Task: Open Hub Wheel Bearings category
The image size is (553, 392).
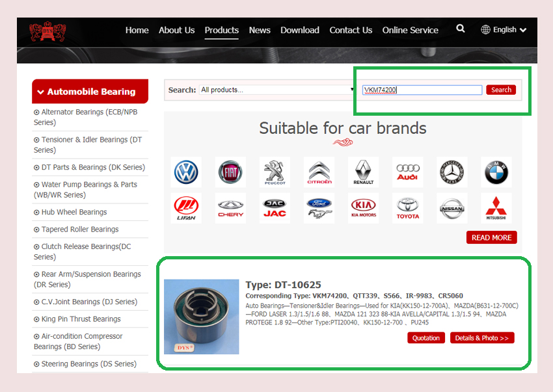Action: click(x=74, y=212)
